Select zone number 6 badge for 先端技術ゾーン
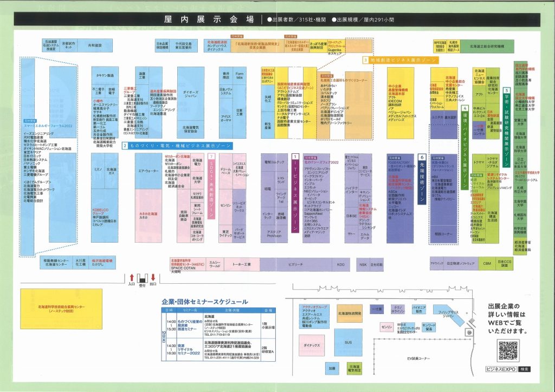Image resolution: width=555 pixels, height=392 pixels. pyautogui.click(x=422, y=158)
